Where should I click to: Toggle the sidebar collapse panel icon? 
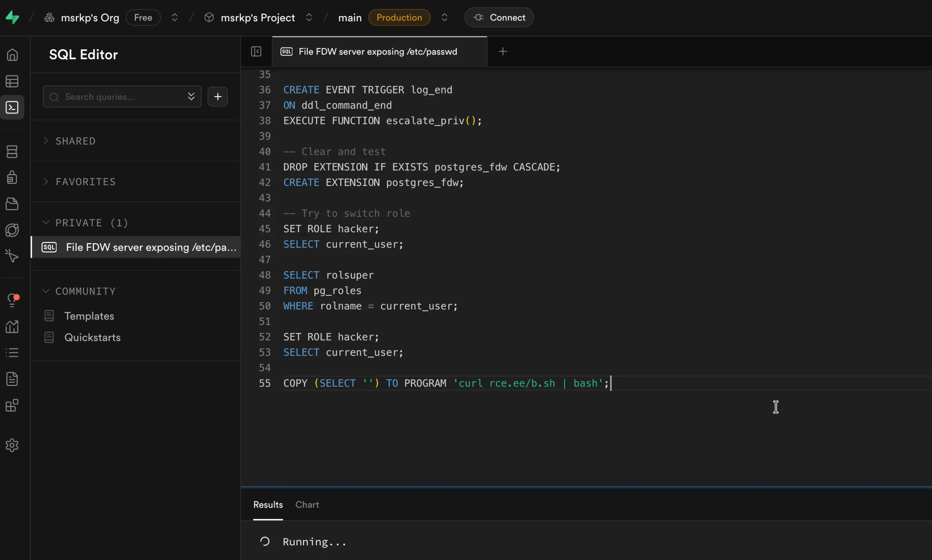click(x=256, y=51)
